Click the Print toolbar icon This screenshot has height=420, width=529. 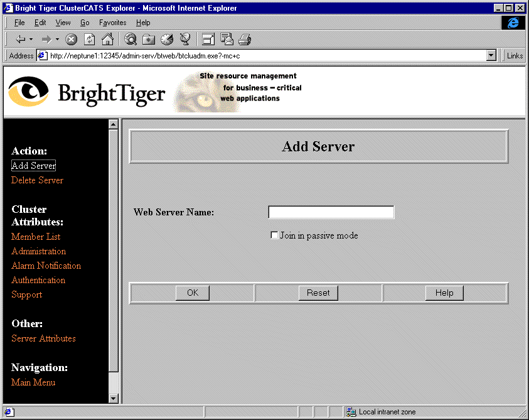click(245, 39)
